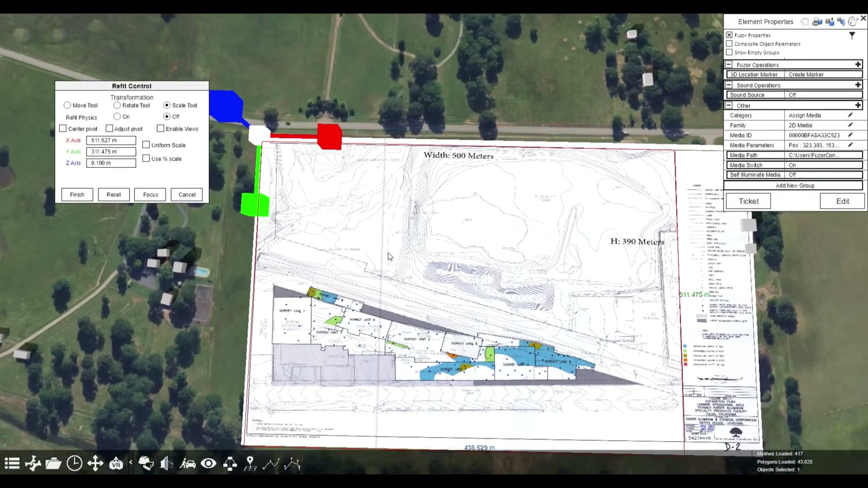Select the Move Tool radio button
This screenshot has width=868, height=488.
(x=67, y=105)
